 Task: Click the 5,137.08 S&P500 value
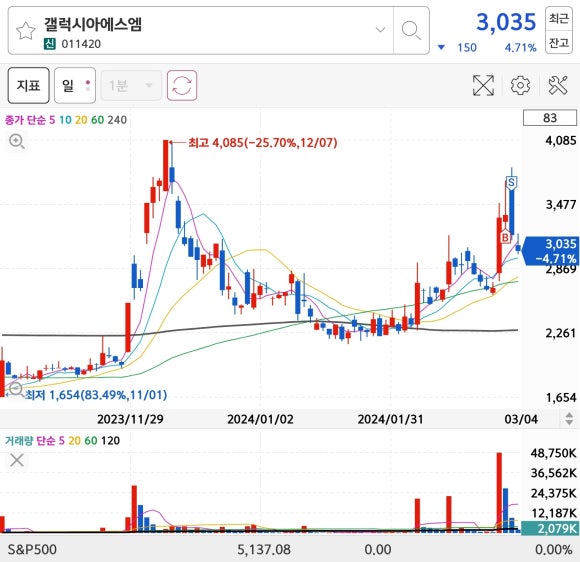click(x=264, y=549)
